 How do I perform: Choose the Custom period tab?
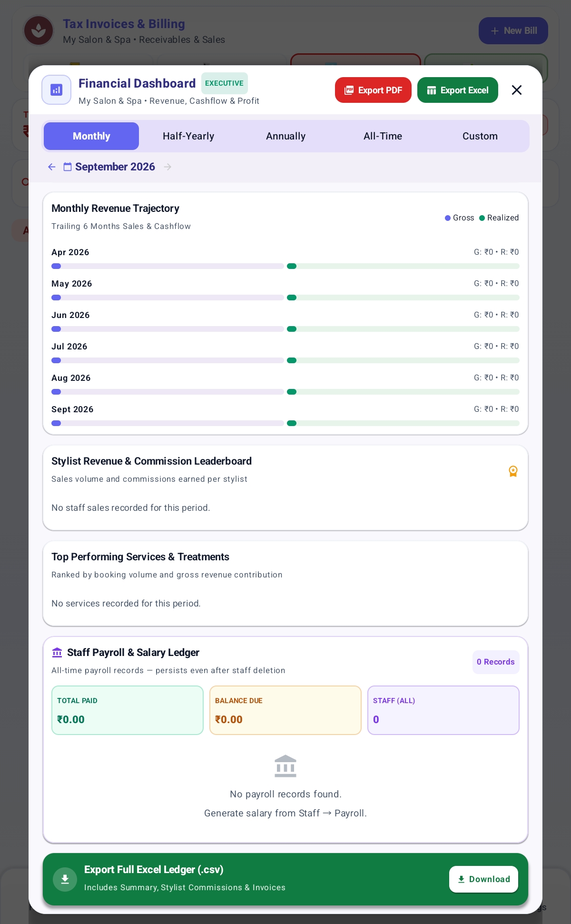tap(480, 136)
